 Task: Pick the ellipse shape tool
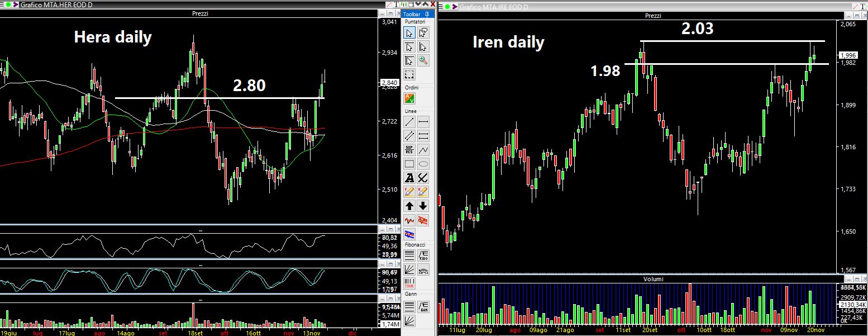(423, 164)
